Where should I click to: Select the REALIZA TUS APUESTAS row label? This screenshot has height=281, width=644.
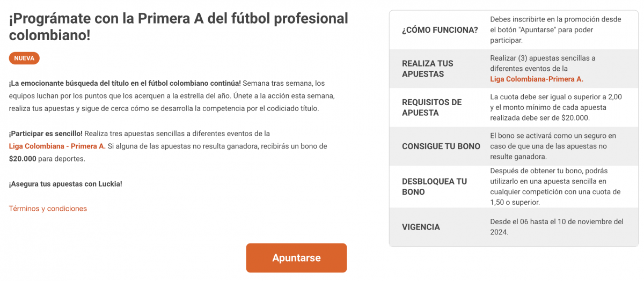click(428, 69)
